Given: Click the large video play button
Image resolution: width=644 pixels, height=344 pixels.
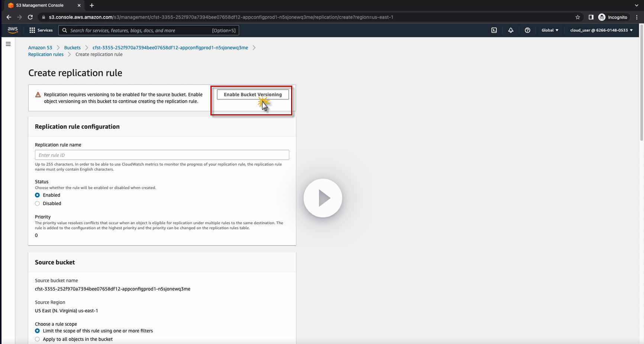Looking at the screenshot, I should click(x=323, y=198).
